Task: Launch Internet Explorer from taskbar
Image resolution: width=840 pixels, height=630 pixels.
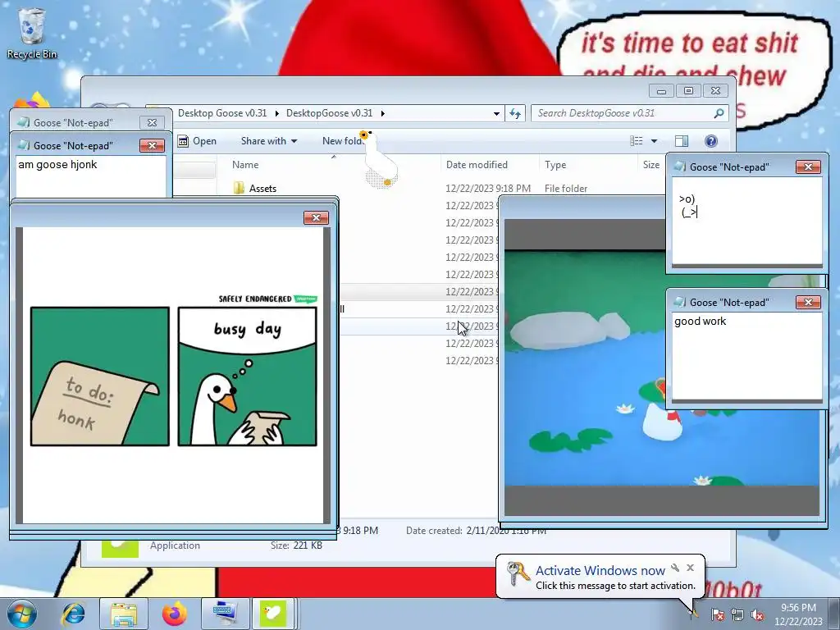Action: [73, 614]
